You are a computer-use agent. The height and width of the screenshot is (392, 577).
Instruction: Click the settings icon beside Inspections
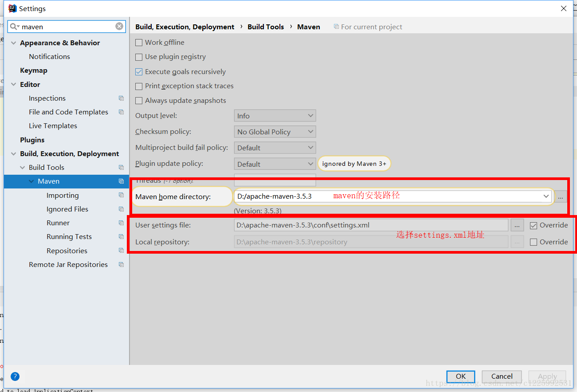pos(121,98)
